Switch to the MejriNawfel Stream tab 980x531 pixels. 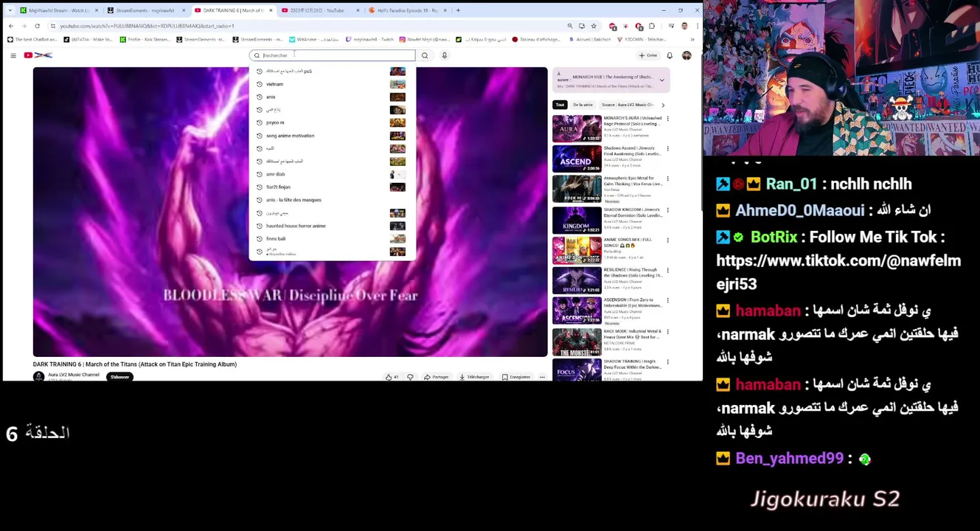click(x=58, y=10)
